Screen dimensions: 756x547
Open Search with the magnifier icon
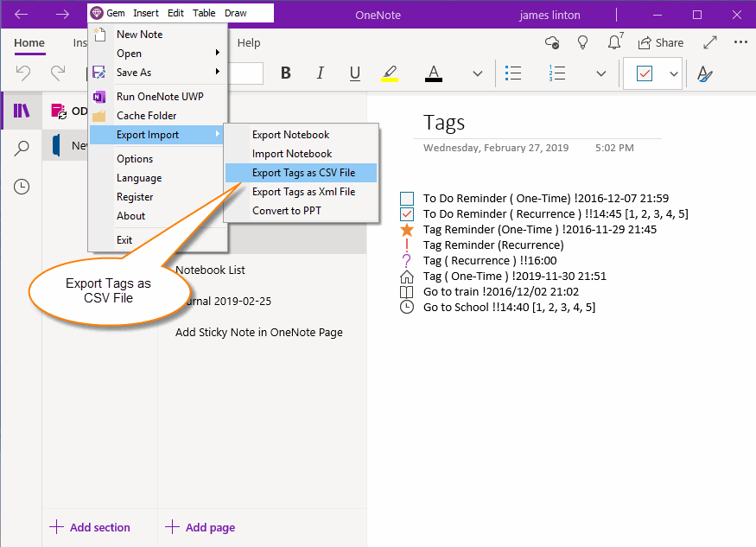click(22, 148)
